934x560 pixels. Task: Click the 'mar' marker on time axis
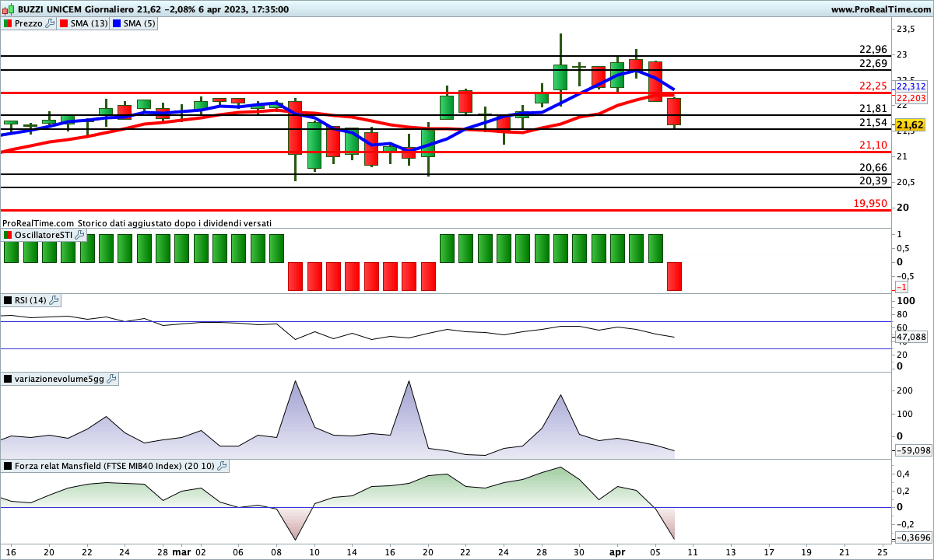point(181,551)
